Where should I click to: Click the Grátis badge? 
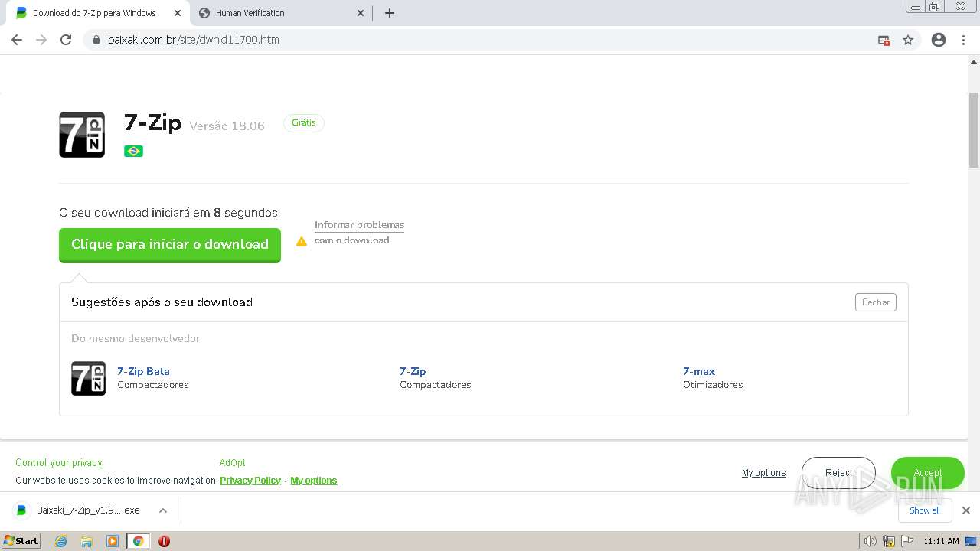click(304, 122)
